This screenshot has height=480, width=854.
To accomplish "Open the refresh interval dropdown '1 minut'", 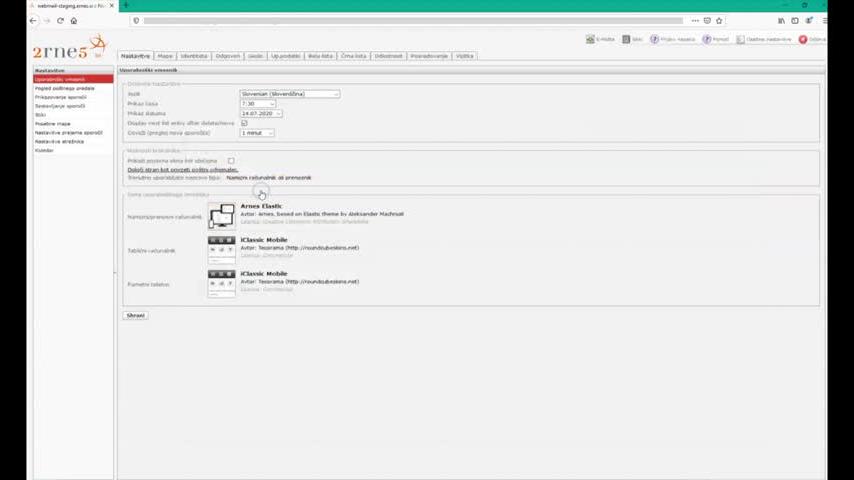I will pyautogui.click(x=256, y=132).
